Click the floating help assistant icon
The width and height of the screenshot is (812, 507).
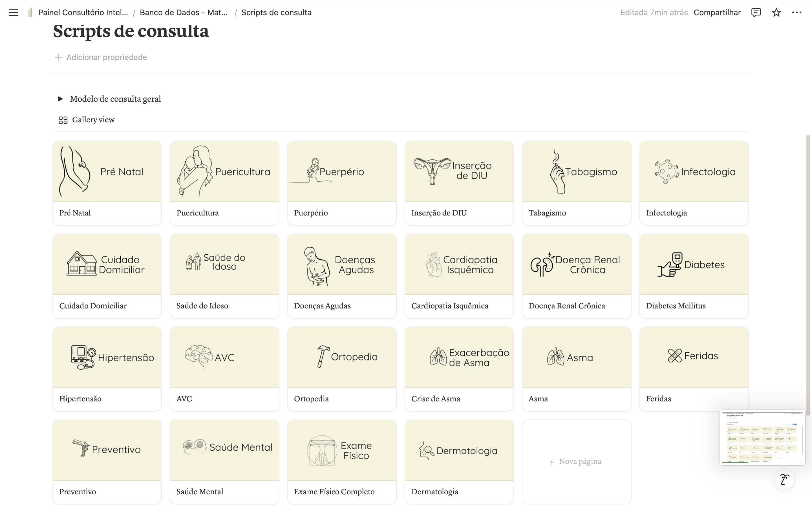[784, 479]
